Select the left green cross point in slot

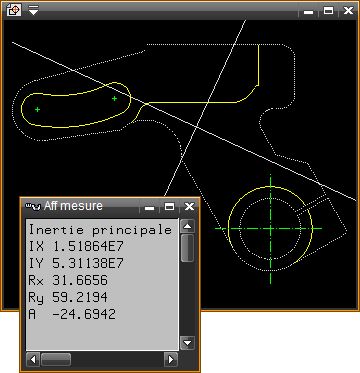(x=37, y=109)
